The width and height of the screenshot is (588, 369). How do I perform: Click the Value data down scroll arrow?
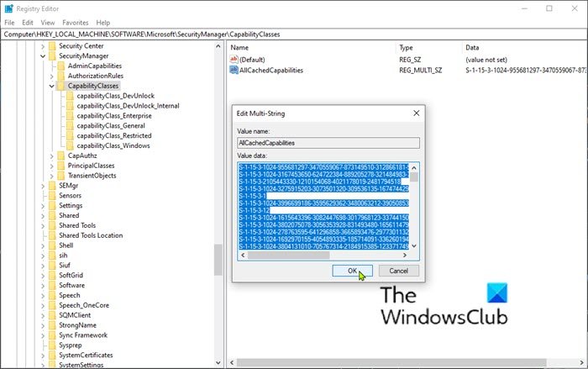point(414,246)
